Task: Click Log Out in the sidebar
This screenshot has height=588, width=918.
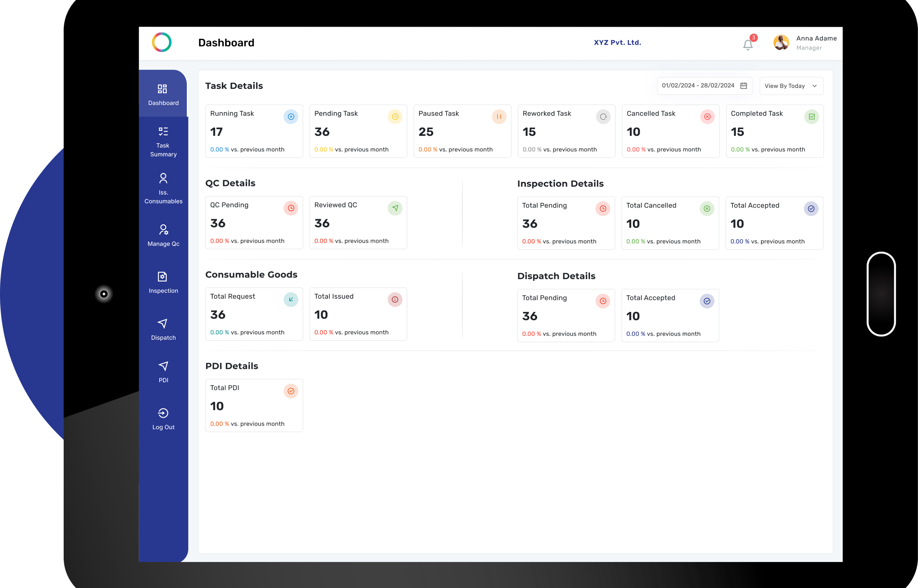Action: 163,419
